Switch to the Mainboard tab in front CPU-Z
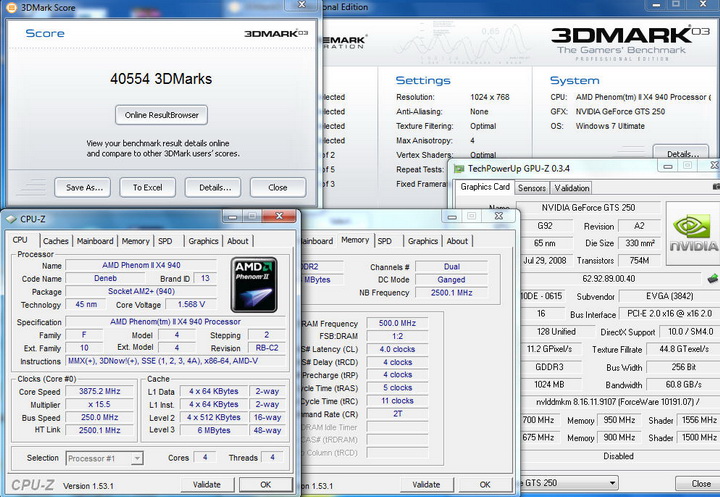 (x=95, y=241)
